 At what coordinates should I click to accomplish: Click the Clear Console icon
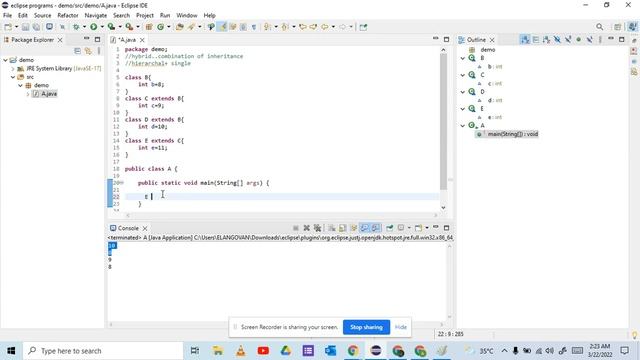332,228
